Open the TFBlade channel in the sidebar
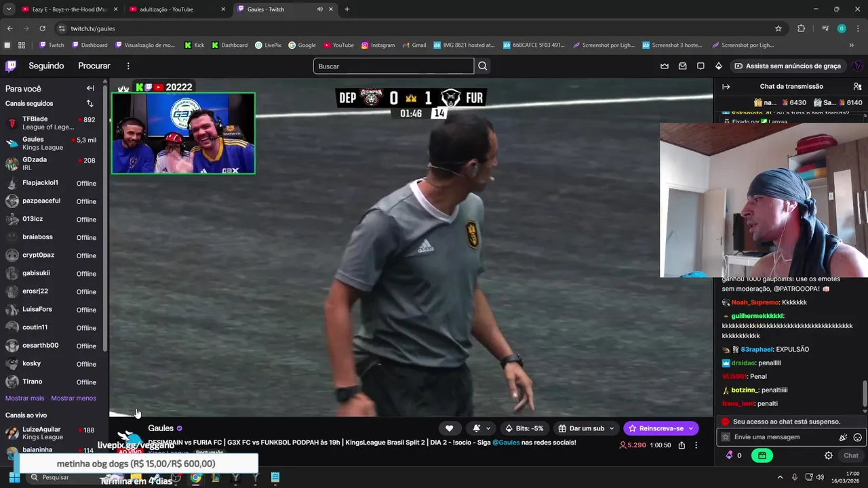This screenshot has height=488, width=868. tap(53, 123)
